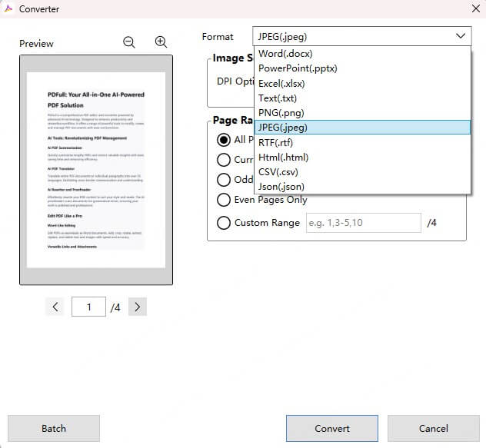Collapse the Format dropdown arrow
The height and width of the screenshot is (448, 486).
point(461,36)
